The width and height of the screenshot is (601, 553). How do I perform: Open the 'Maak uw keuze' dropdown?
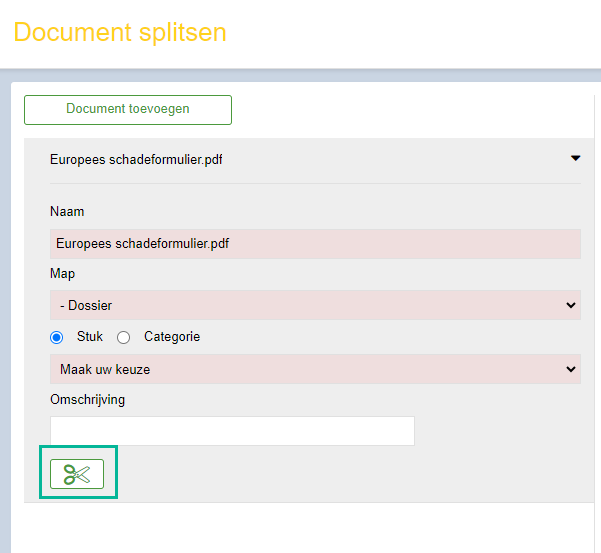[315, 369]
